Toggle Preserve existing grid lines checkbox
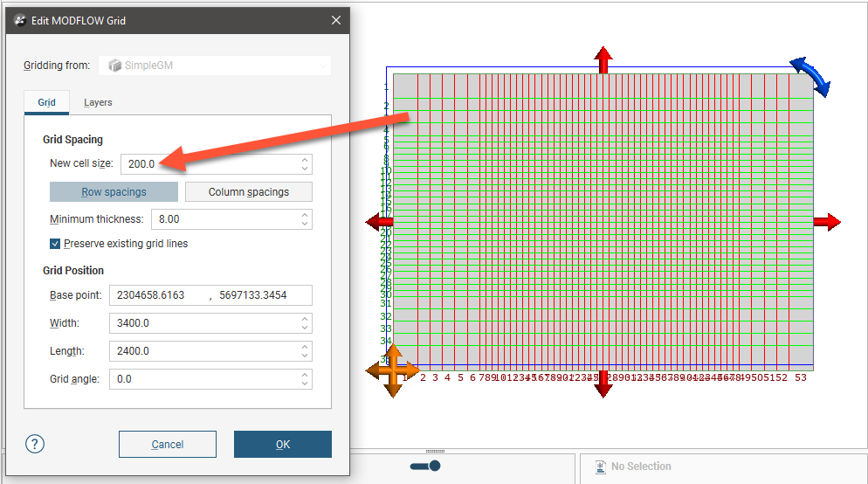Image resolution: width=868 pixels, height=484 pixels. [x=55, y=244]
